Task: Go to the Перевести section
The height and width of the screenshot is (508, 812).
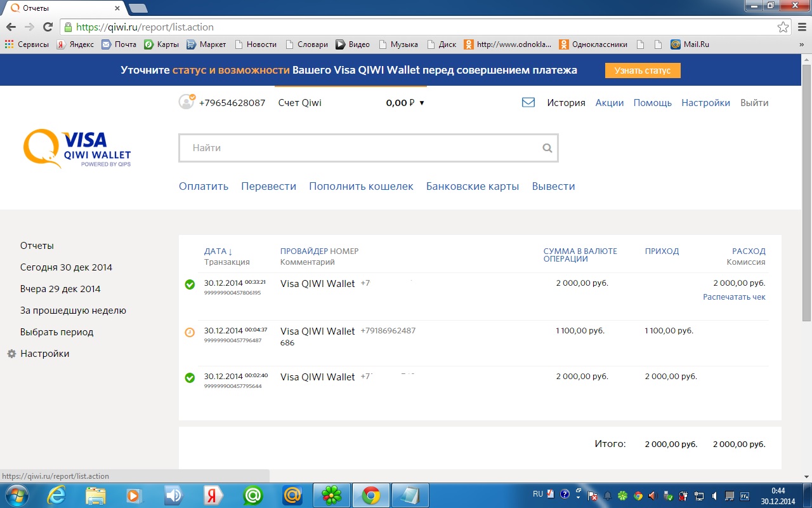Action: (x=268, y=186)
